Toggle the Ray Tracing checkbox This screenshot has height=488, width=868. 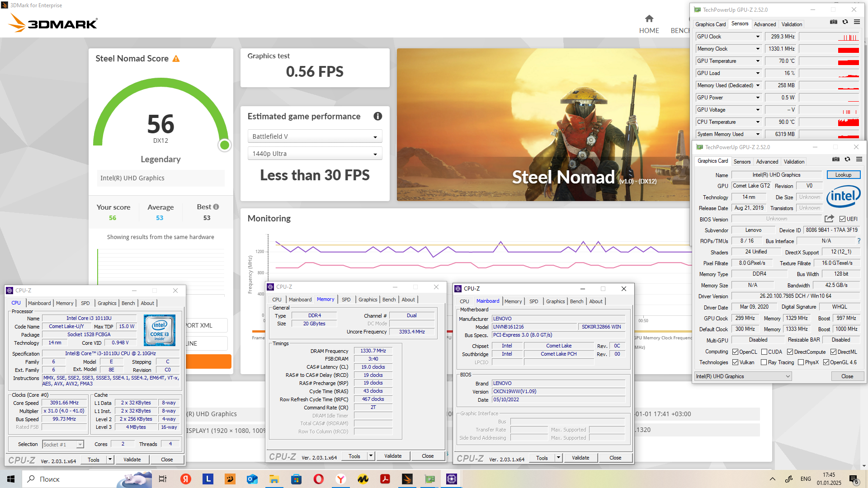pos(764,362)
